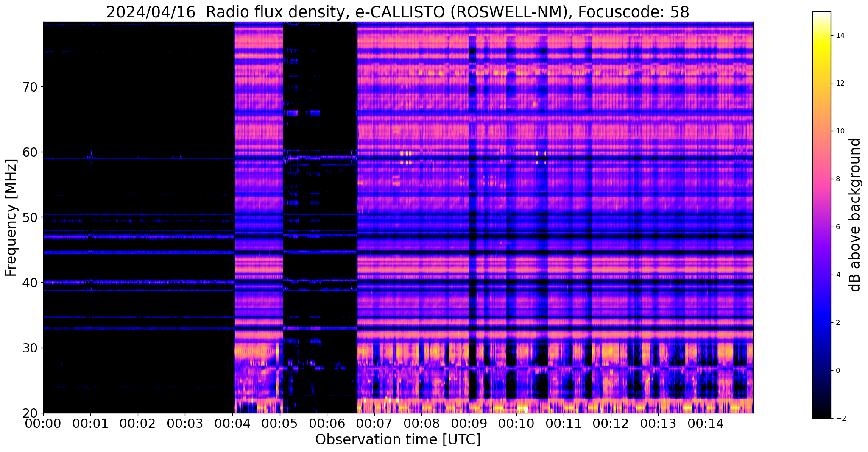Click the 00:07 time tick label

tap(374, 423)
